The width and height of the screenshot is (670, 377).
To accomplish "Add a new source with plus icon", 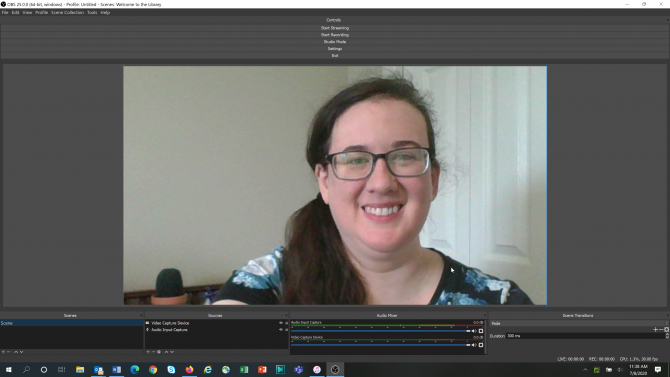I will coord(148,352).
